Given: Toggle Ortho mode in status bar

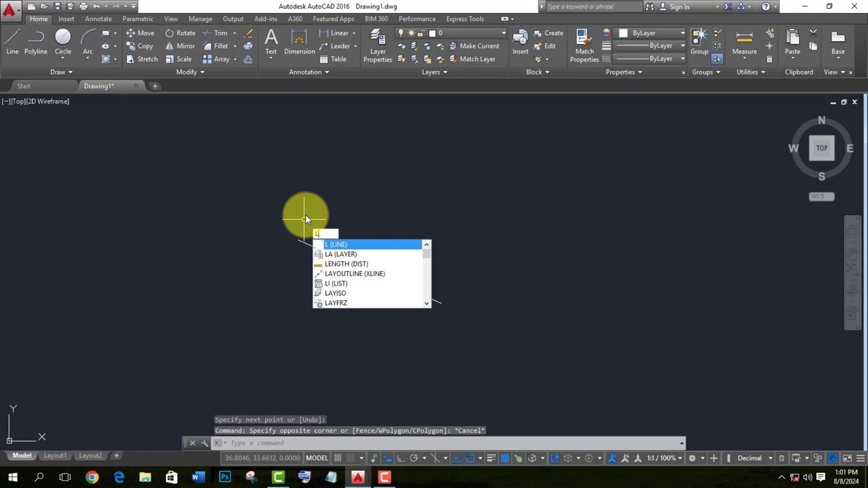Looking at the screenshot, I should (400, 458).
